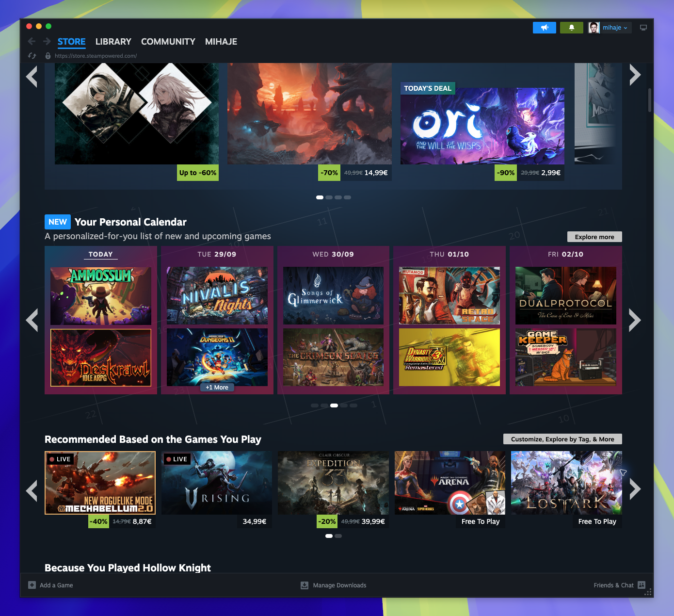Open the Ori and the Will of the Wisps deal
Screen dimensions: 674x616
(x=482, y=126)
